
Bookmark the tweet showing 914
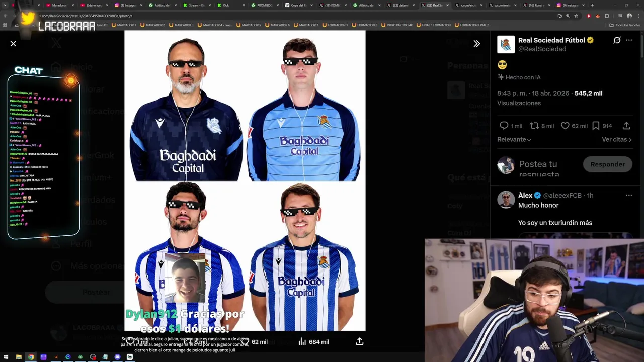point(596,126)
